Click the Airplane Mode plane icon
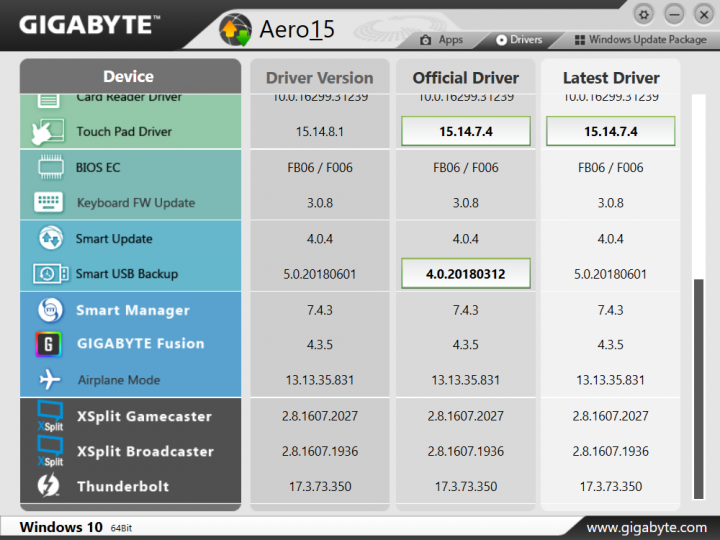The height and width of the screenshot is (540, 720). [50, 380]
